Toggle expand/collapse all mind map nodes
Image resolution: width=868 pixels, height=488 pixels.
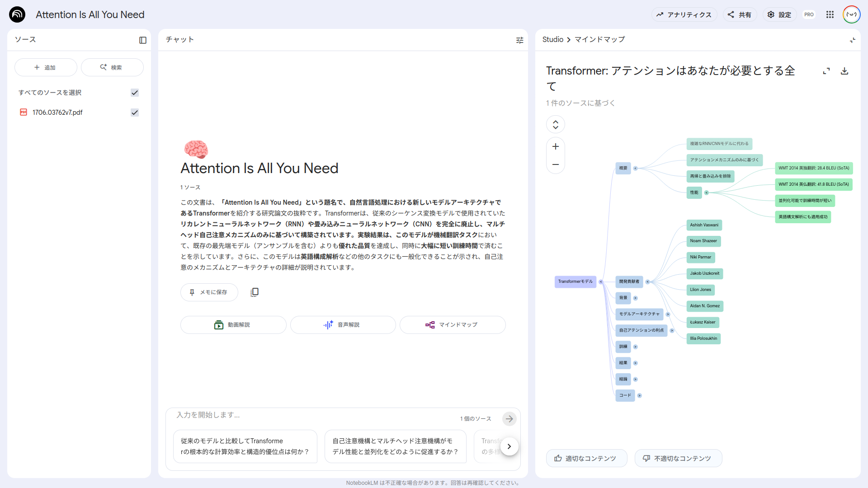point(556,124)
